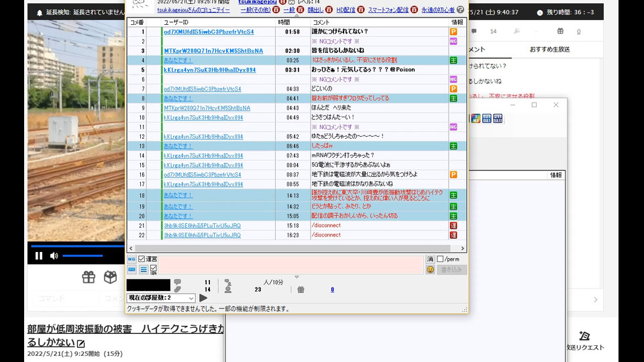The height and width of the screenshot is (362, 644).
Task: Click the gift box icon under the video
Action: coord(89,277)
